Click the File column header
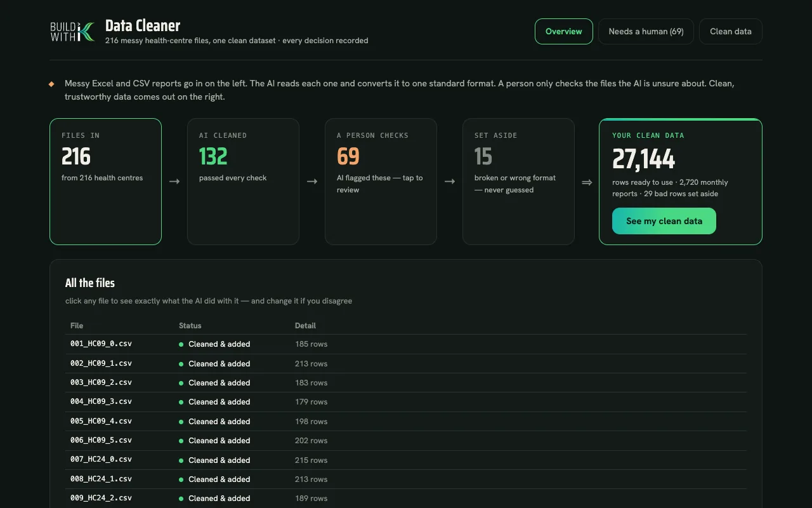Image resolution: width=812 pixels, height=508 pixels. point(77,326)
